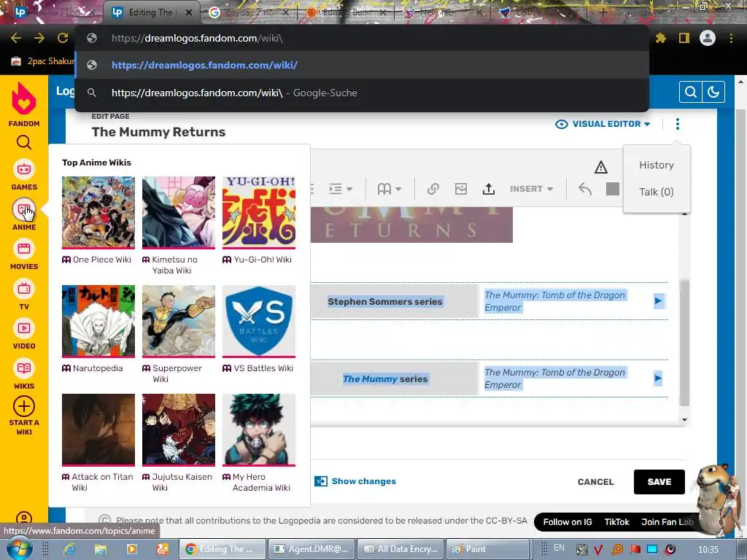Screen dimensions: 747x560
Task: Click The Mummy: Tomb of the Dragon Emperor in Stephen Sommers series row
Action: [x=554, y=301]
